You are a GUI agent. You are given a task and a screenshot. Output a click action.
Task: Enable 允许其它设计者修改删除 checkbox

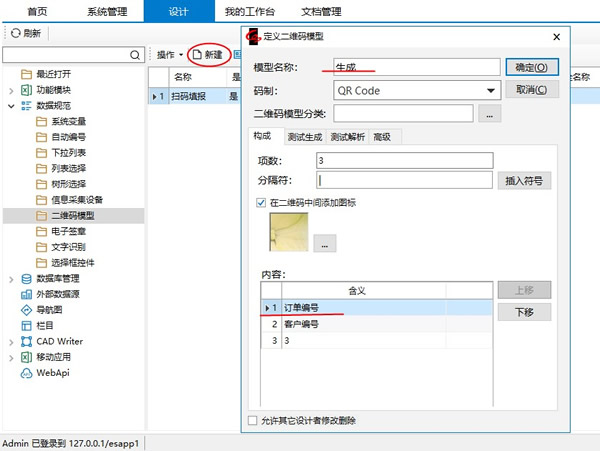(x=252, y=420)
